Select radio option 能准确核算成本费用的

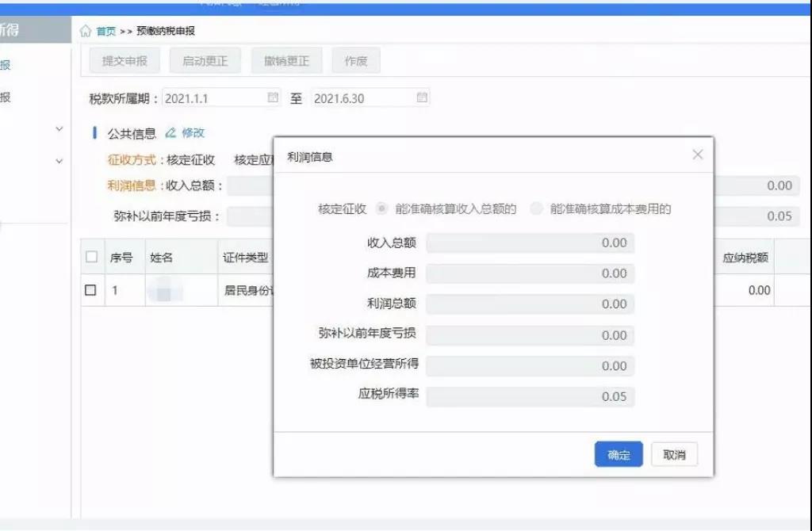(x=537, y=209)
